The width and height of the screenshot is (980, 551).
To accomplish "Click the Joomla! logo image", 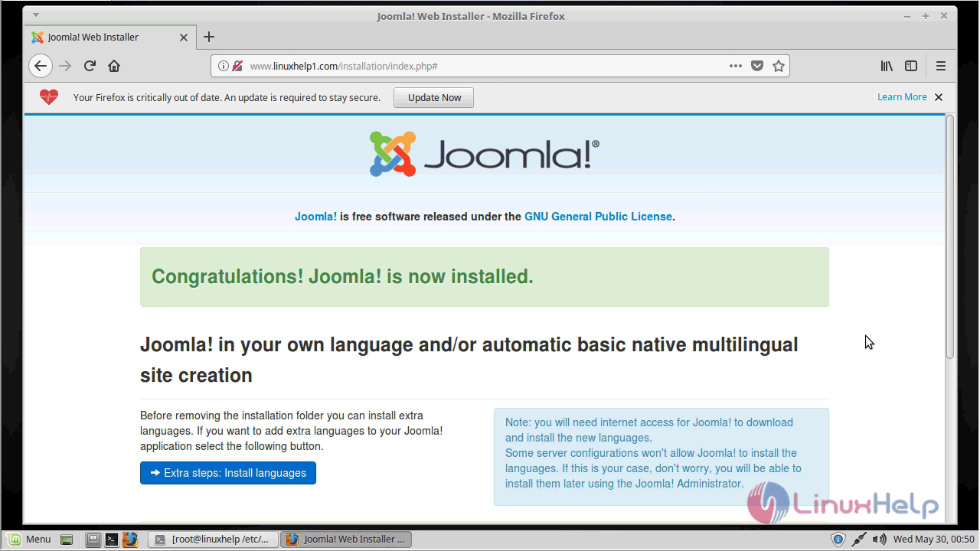I will pyautogui.click(x=484, y=154).
